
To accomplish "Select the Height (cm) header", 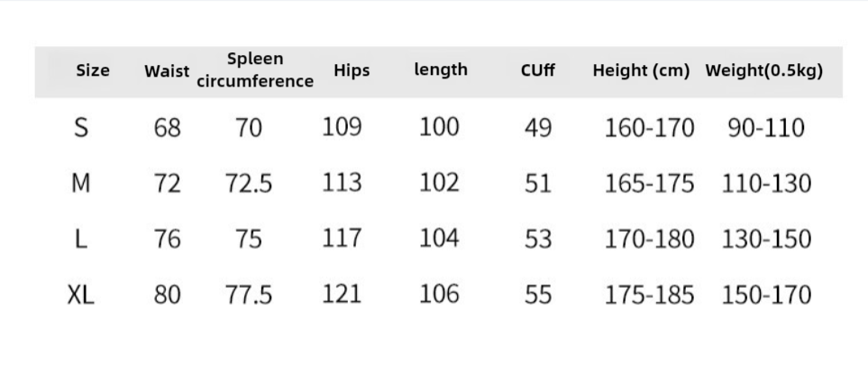I will tap(641, 71).
